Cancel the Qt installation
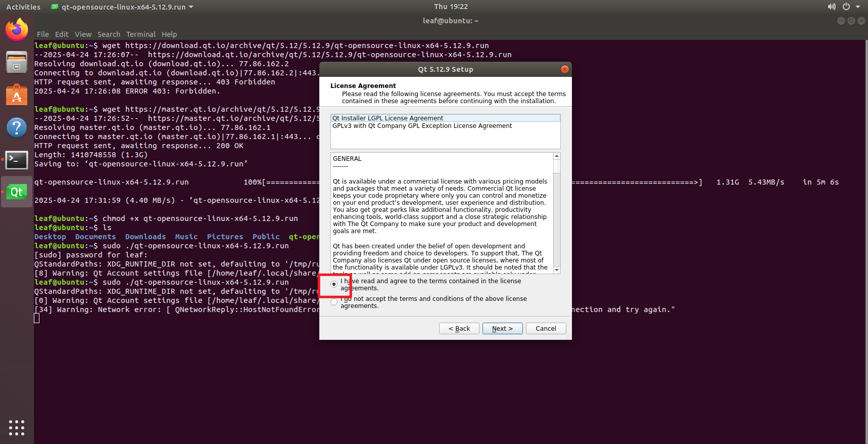This screenshot has width=868, height=444. tap(546, 328)
